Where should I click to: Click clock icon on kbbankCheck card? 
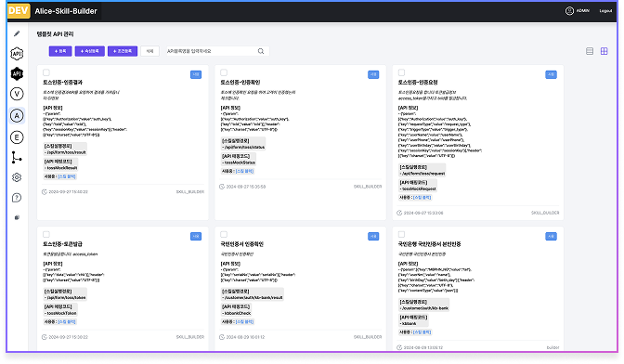(x=222, y=337)
